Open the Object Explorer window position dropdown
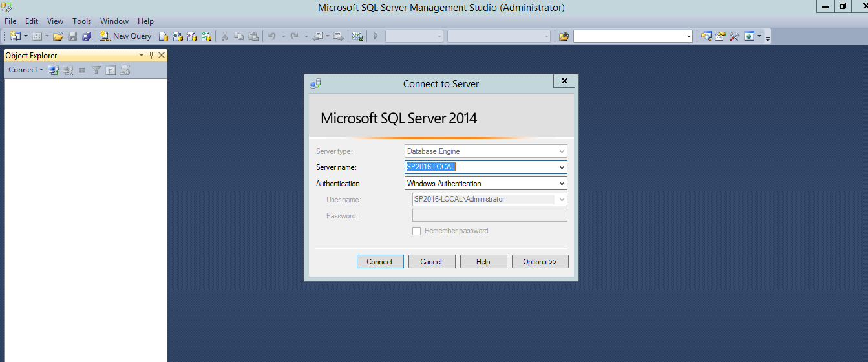868x362 pixels. [141, 56]
